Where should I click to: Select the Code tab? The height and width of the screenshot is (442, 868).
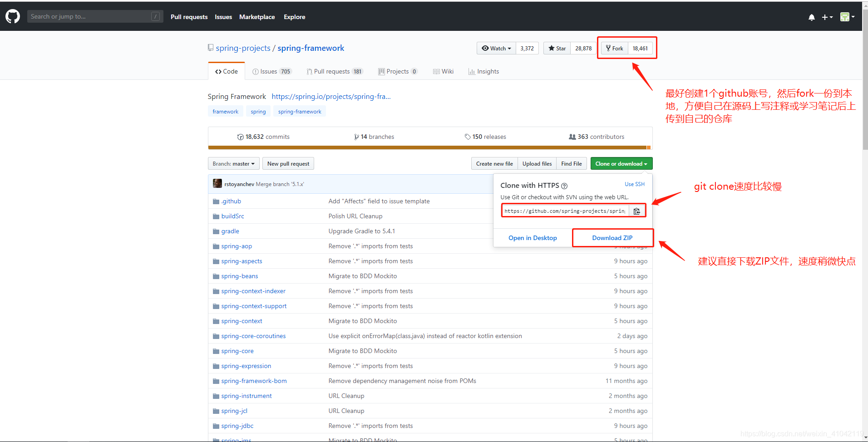227,71
